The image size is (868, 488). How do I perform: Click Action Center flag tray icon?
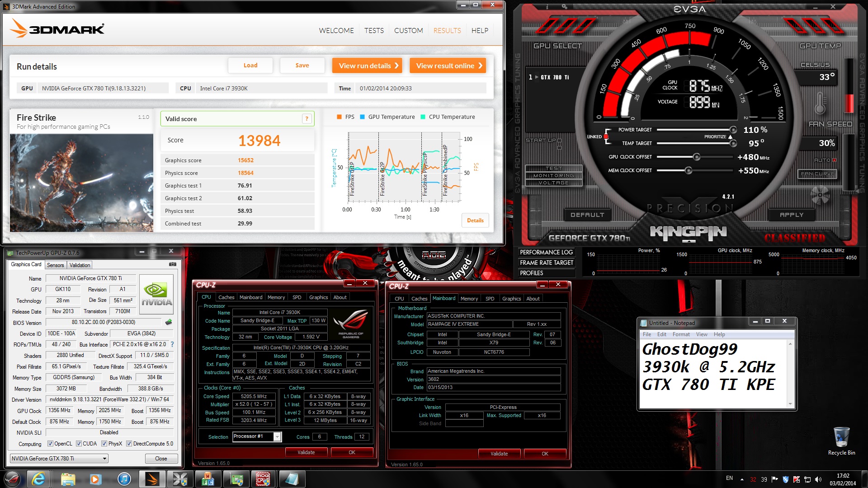point(775,479)
